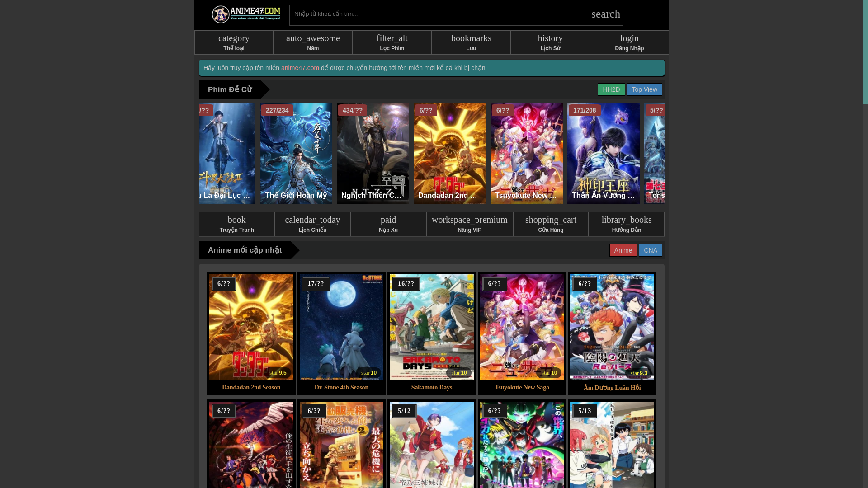Image resolution: width=868 pixels, height=488 pixels.
Task: Click the search button in search bar
Action: pyautogui.click(x=605, y=14)
